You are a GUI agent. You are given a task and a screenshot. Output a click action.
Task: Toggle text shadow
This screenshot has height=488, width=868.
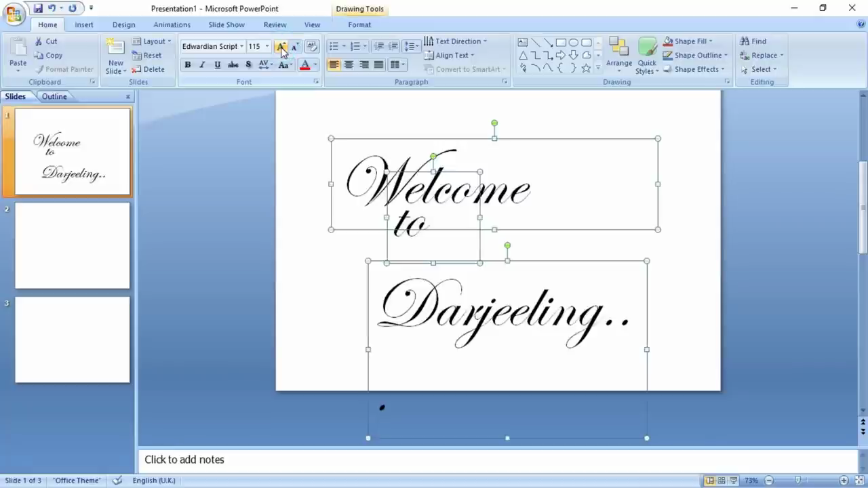248,65
